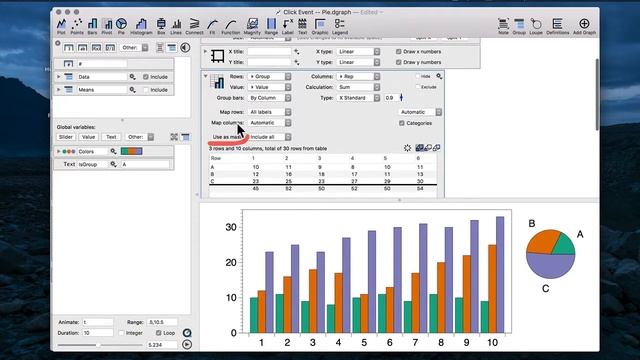
Task: Click the Lines toolbar icon
Action: 176,26
